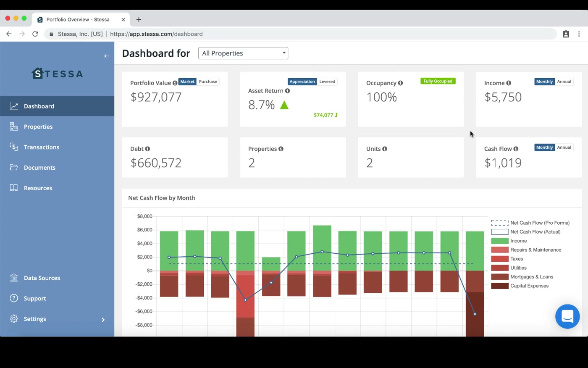The image size is (588, 368).
Task: Click the Resources book icon
Action: (14, 188)
